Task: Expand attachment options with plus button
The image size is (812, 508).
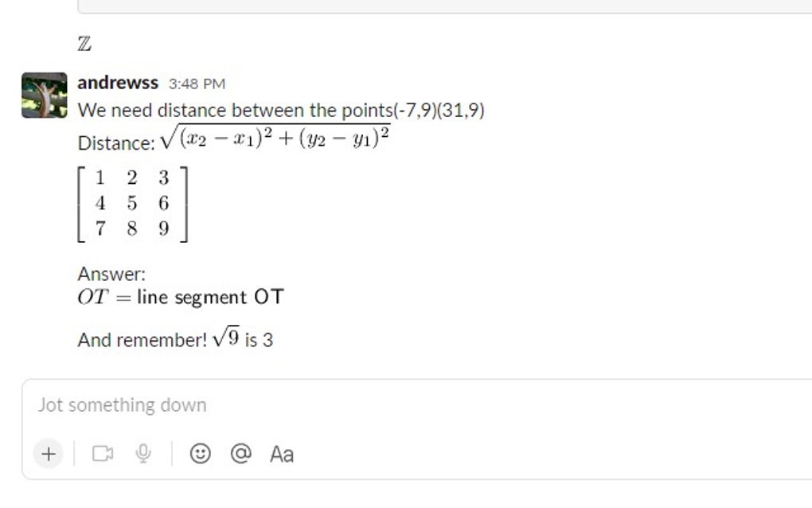Action: point(49,454)
